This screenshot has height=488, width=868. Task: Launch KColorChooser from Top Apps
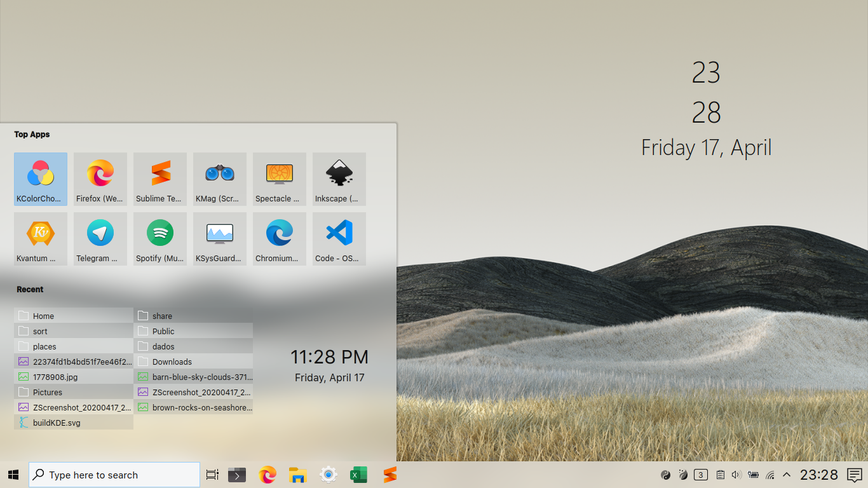point(41,179)
